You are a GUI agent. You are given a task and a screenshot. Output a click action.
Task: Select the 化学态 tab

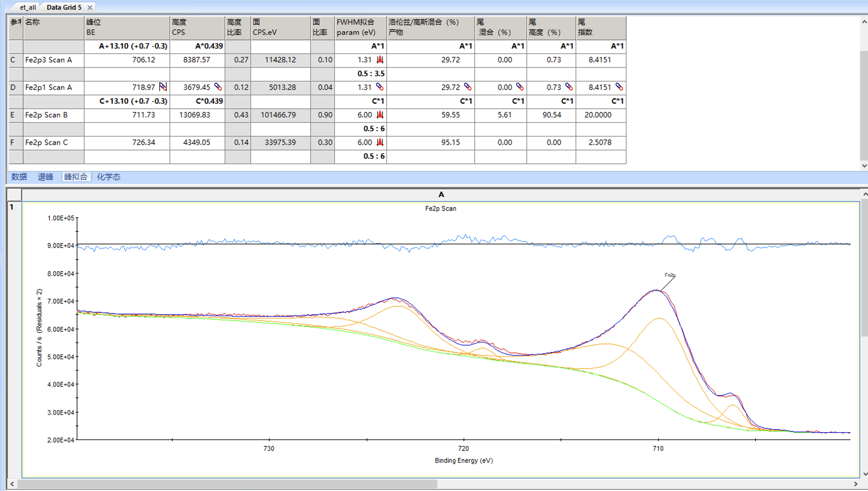[108, 177]
